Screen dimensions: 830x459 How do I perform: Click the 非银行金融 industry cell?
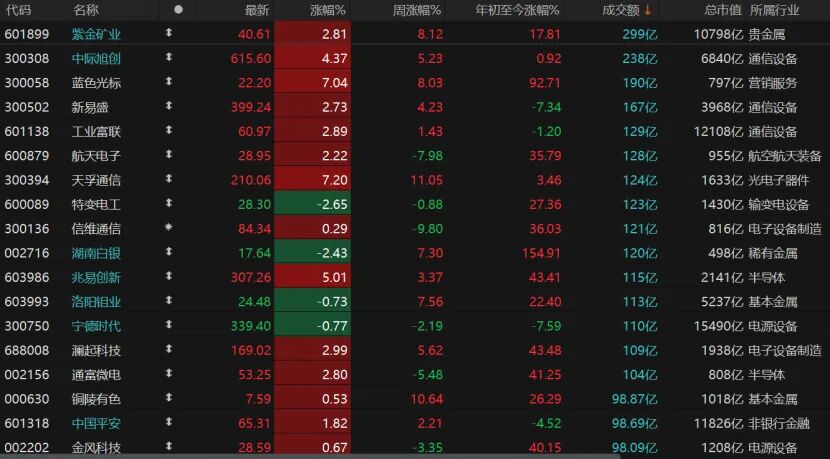click(x=779, y=424)
